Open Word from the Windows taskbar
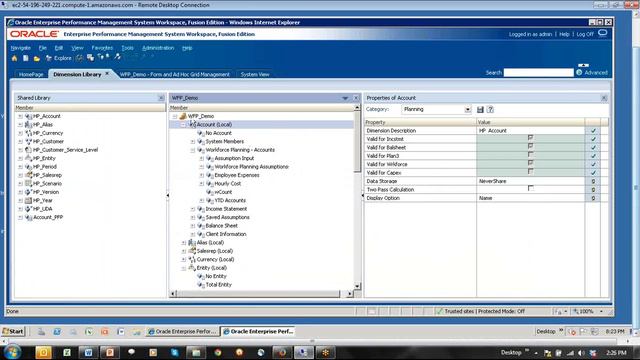The height and width of the screenshot is (360, 640). point(88,352)
